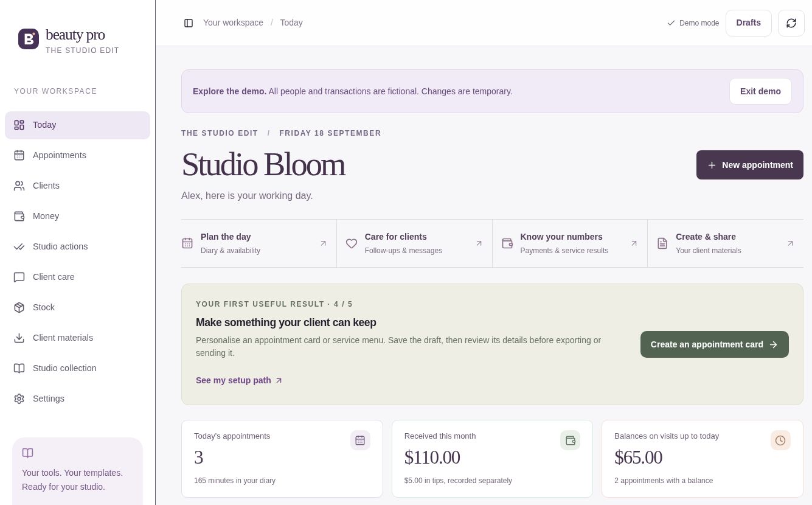Open the Plan the day shortcut
812x505 pixels.
pos(259,243)
